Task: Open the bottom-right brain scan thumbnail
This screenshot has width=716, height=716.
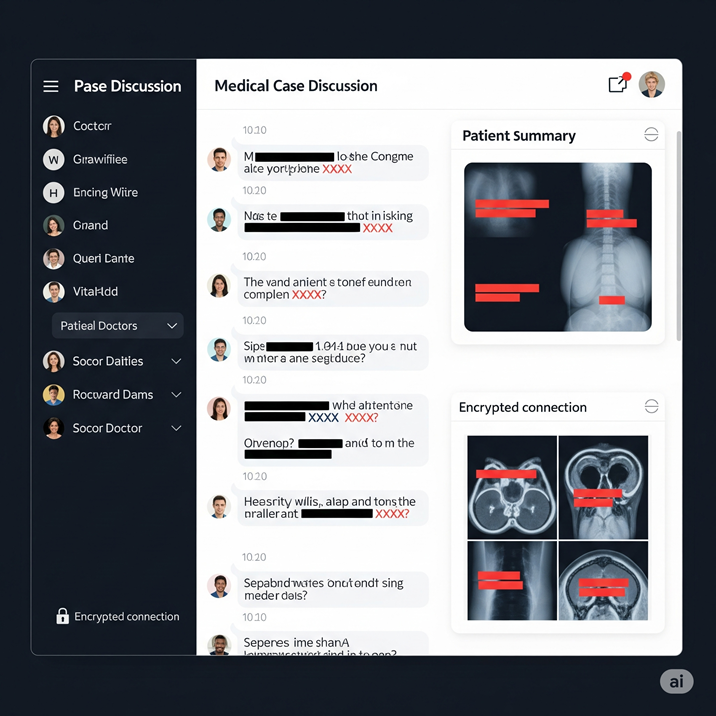Action: pyautogui.click(x=603, y=580)
